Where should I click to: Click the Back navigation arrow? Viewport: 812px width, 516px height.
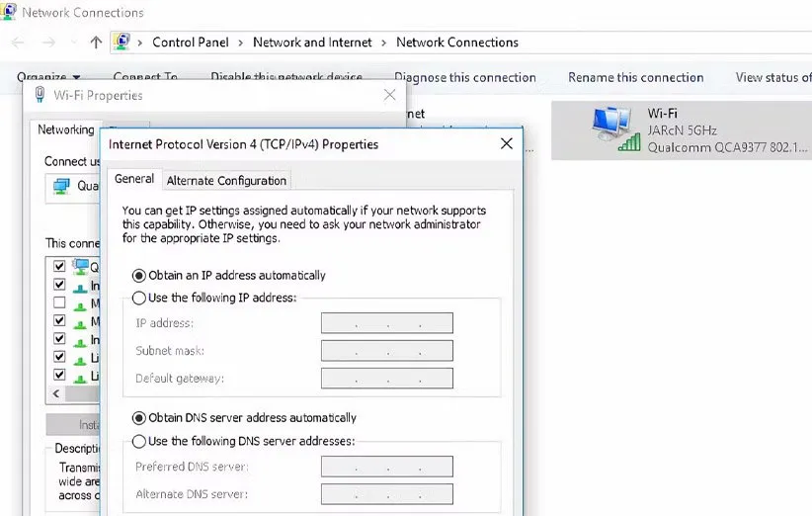point(18,43)
